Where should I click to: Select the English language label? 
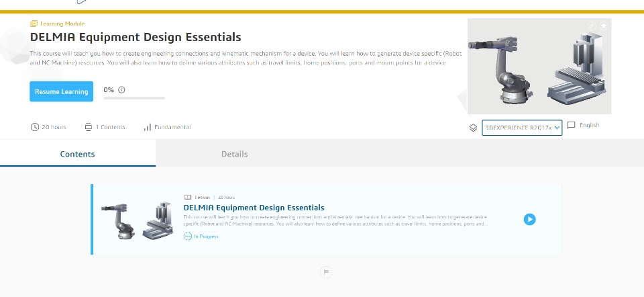tap(589, 125)
